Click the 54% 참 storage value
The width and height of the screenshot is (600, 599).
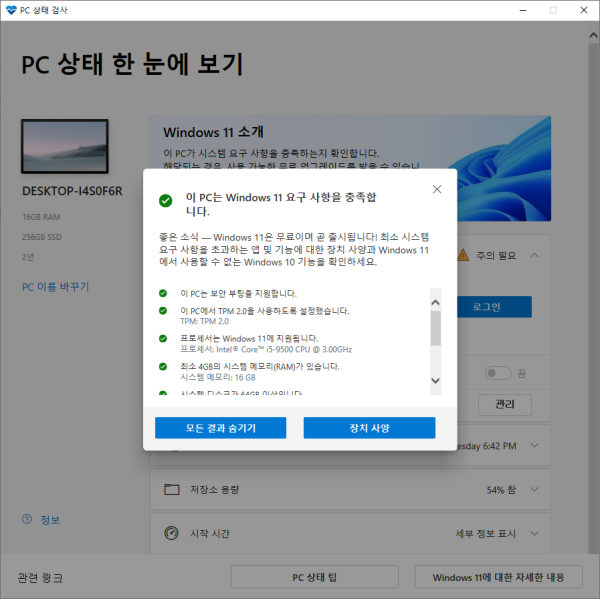coord(501,490)
